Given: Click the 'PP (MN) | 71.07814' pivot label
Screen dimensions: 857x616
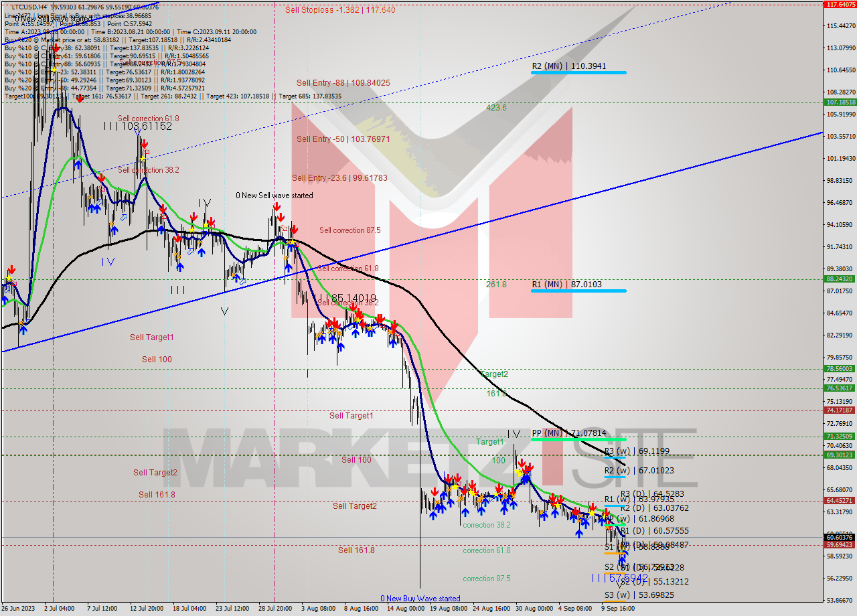Looking at the screenshot, I should click(569, 433).
